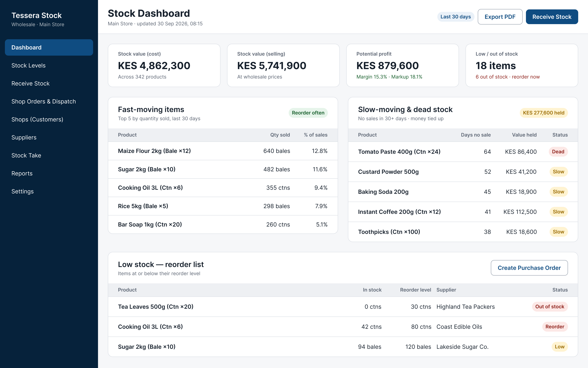Select Cooking Oil 3L in Fast-moving items
The height and width of the screenshot is (368, 588).
(223, 188)
